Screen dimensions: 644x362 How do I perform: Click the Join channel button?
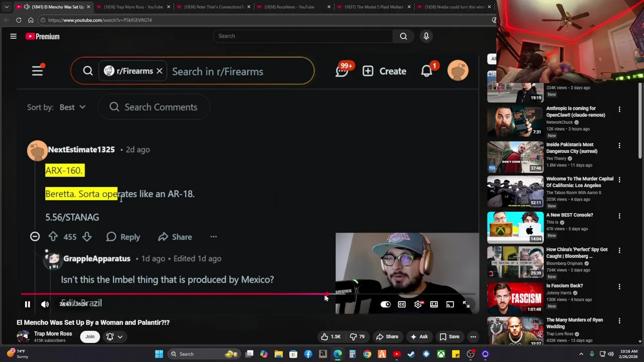[90, 336]
